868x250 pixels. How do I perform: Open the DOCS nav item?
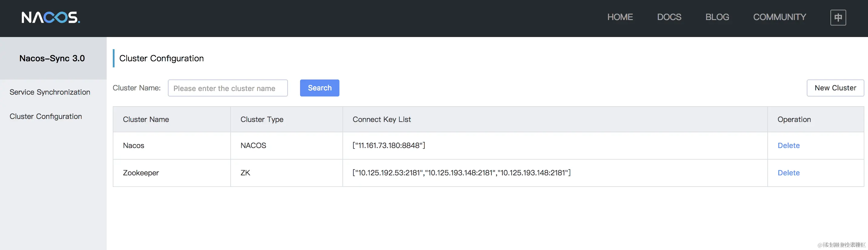tap(669, 17)
